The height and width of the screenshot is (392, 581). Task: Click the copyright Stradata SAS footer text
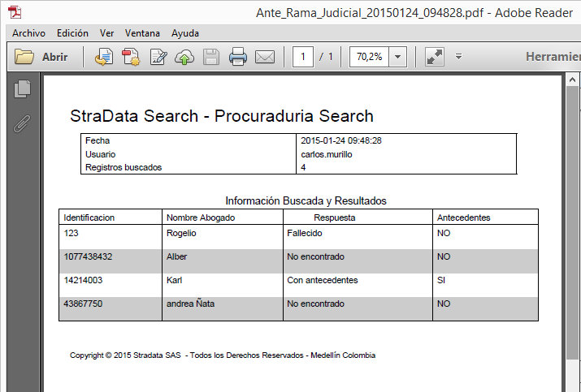pos(223,355)
